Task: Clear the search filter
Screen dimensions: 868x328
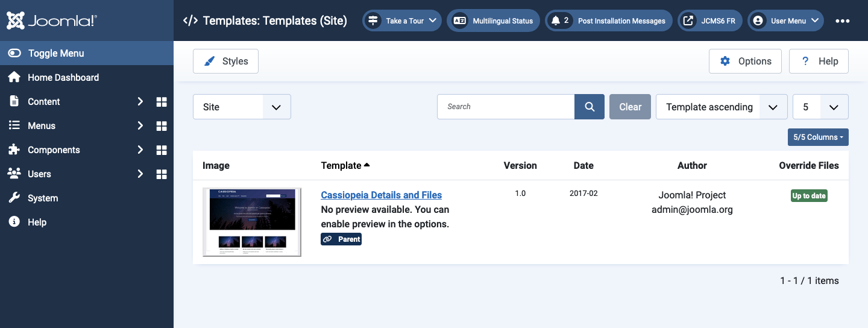Action: pyautogui.click(x=630, y=107)
